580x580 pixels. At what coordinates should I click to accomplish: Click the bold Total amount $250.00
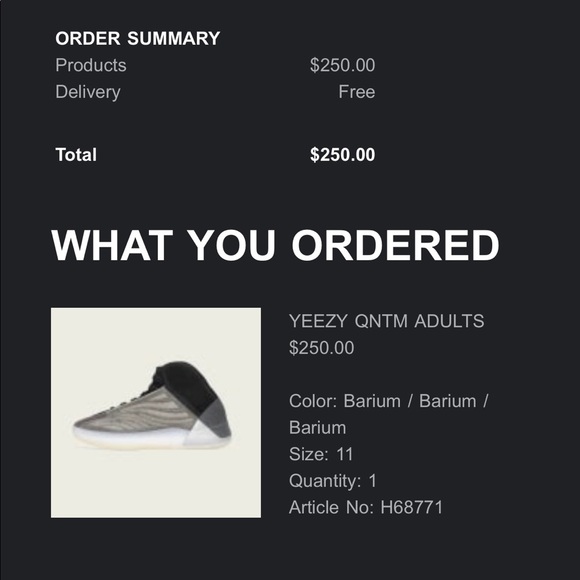[x=343, y=155]
